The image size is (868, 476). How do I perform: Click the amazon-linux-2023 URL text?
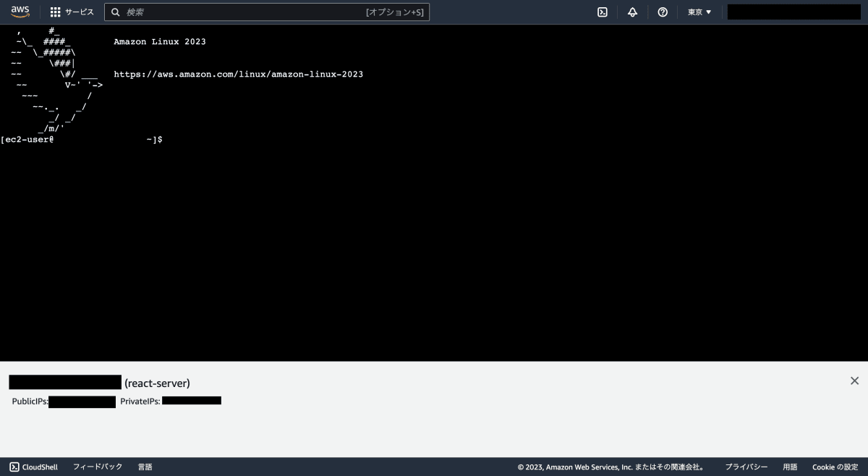click(238, 75)
